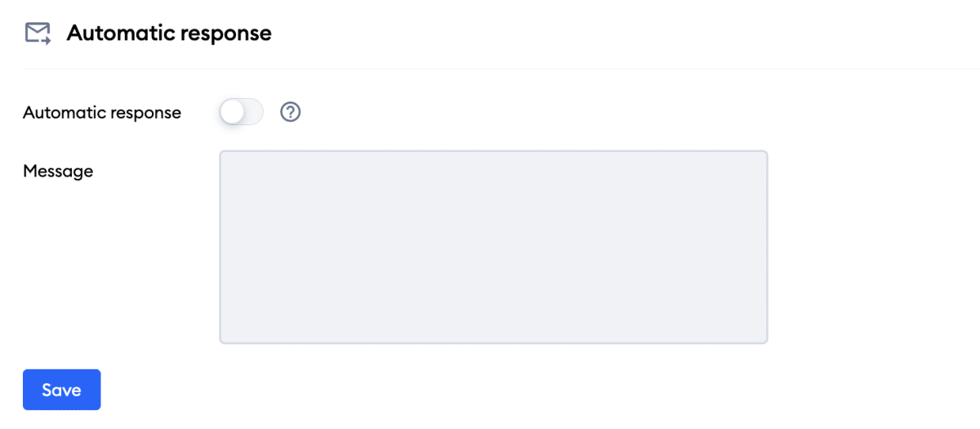Click the question mark help icon
This screenshot has width=980, height=429.
(291, 112)
